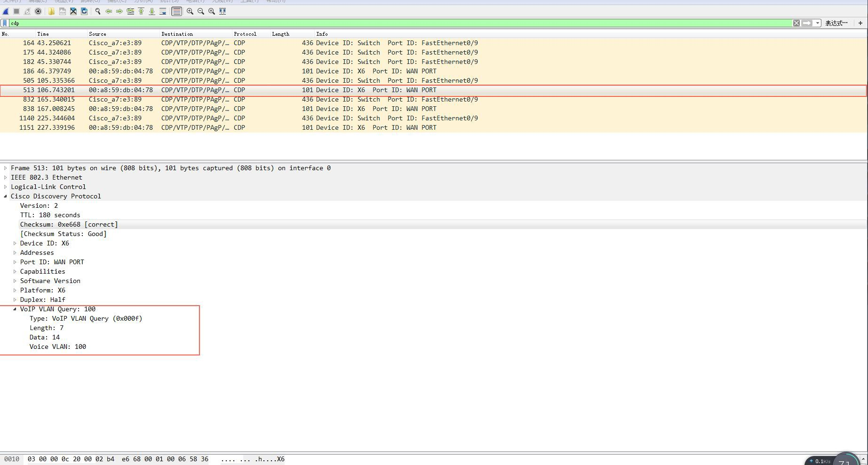Jump to the first packet
868x465 pixels.
[x=141, y=11]
